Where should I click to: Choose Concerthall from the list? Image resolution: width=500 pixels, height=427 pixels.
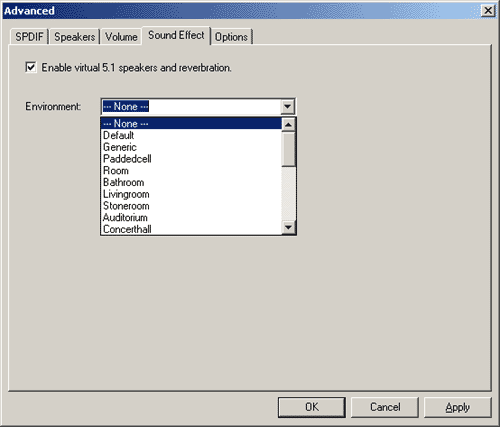pos(191,229)
